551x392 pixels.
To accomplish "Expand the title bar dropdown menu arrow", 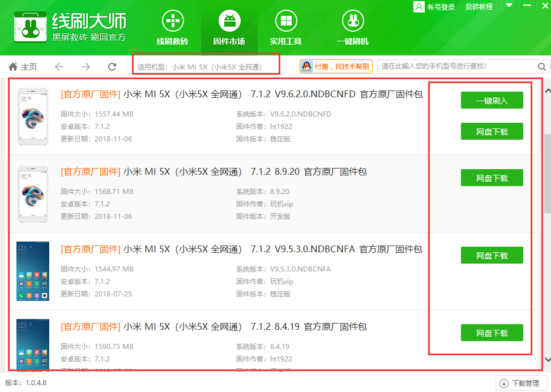I will (x=509, y=6).
